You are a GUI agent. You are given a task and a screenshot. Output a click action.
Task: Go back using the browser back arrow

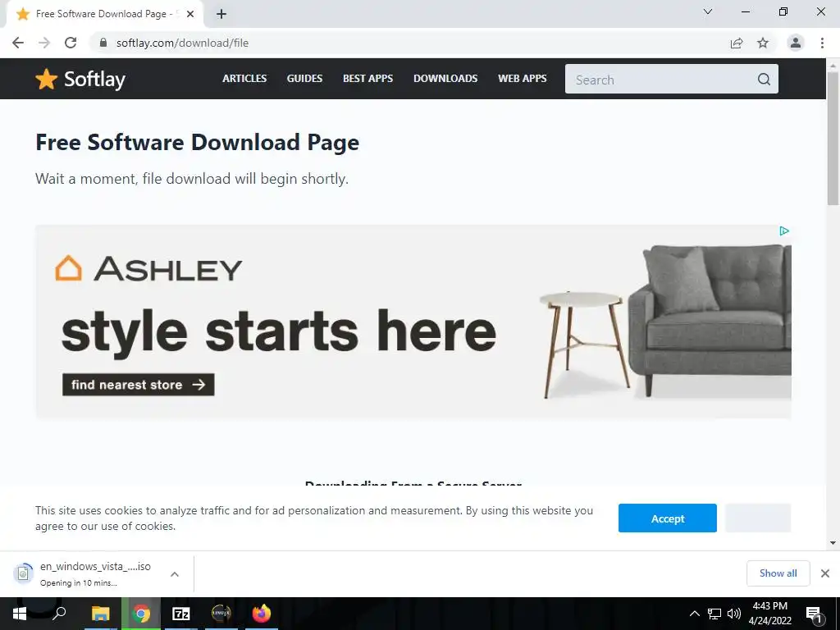point(18,43)
